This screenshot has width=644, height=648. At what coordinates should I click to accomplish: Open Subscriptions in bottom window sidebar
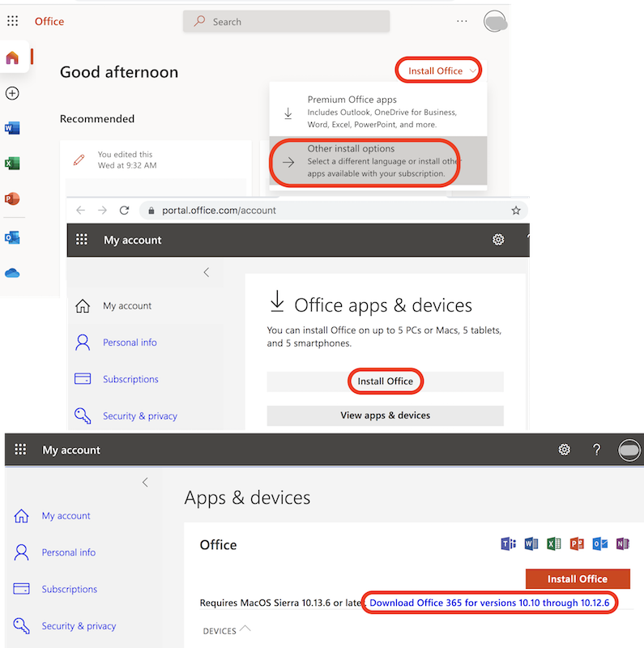pyautogui.click(x=70, y=590)
